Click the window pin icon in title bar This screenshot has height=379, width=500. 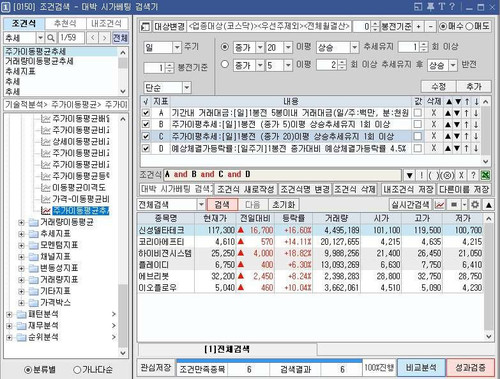[x=430, y=7]
